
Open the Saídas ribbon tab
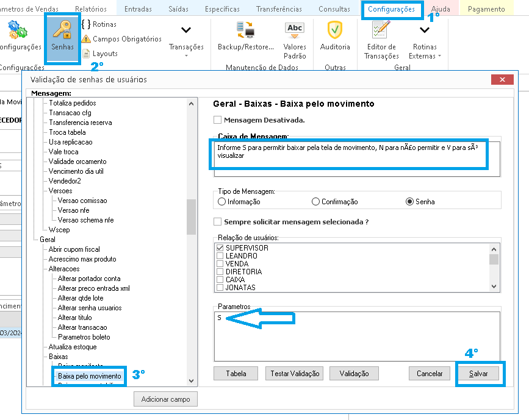(x=179, y=9)
